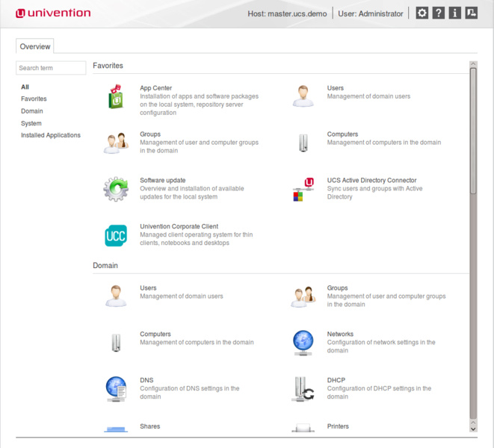Open Software update title link

tap(163, 180)
